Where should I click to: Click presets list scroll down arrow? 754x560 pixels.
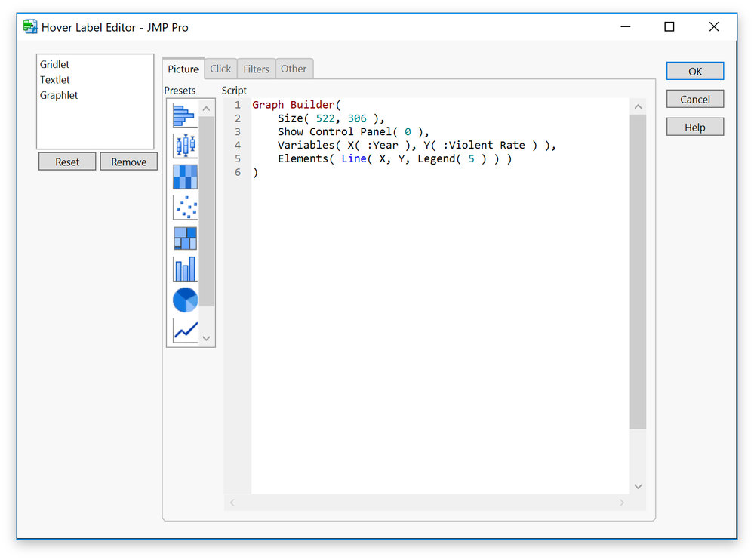tap(206, 338)
